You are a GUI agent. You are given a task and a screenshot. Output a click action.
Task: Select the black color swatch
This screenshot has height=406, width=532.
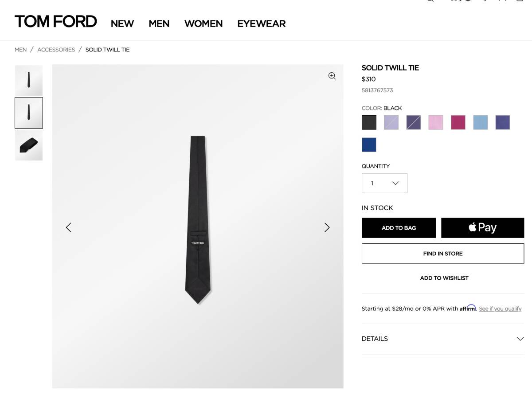tap(369, 122)
